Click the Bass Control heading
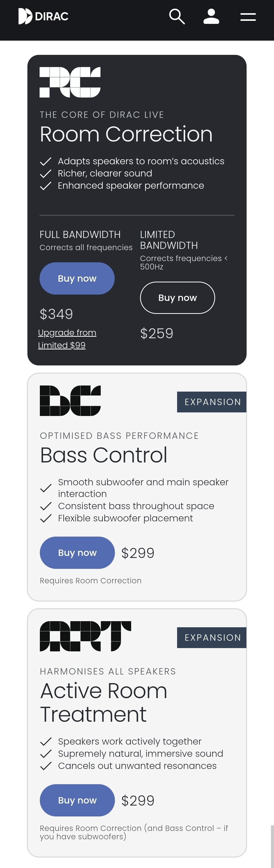 (104, 455)
